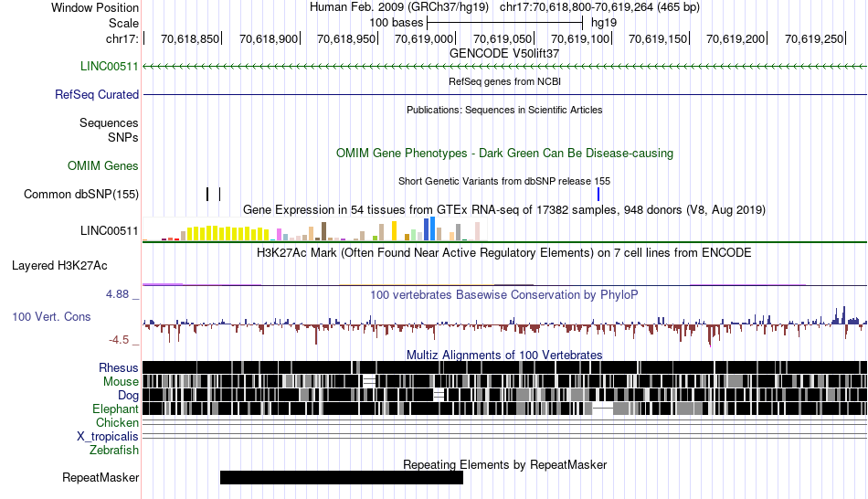Click the blue dbSNP variant marker
This screenshot has width=868, height=499.
pyautogui.click(x=598, y=195)
